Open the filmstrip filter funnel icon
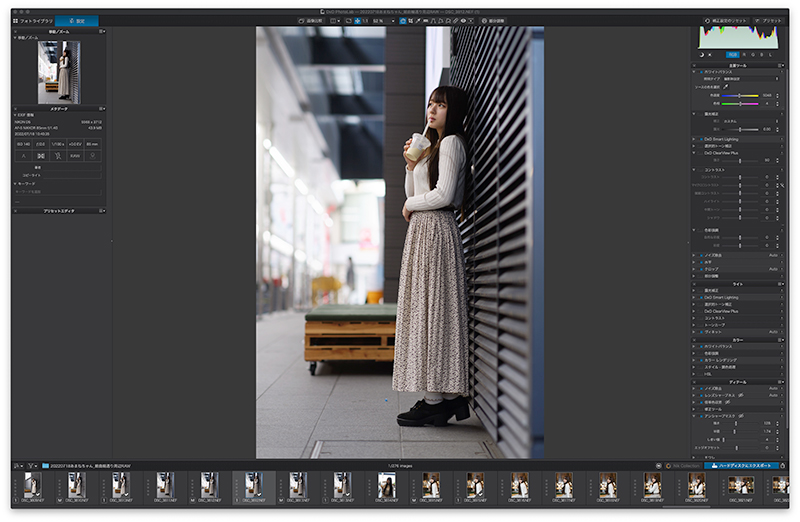The height and width of the screenshot is (522, 800). click(31, 466)
